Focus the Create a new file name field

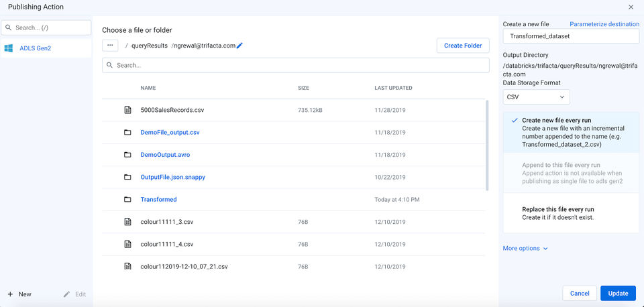pos(571,36)
